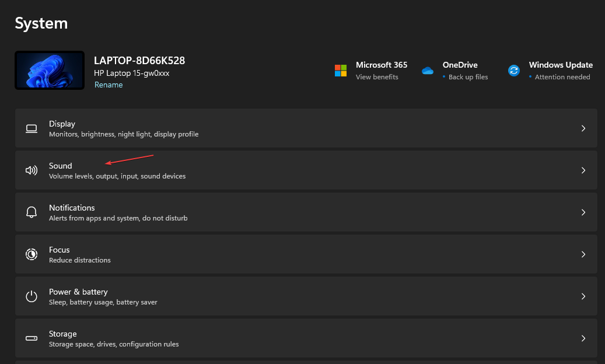Screen dimensions: 605x364
Task: Open Sound settings via its chevron
Action: tap(583, 170)
